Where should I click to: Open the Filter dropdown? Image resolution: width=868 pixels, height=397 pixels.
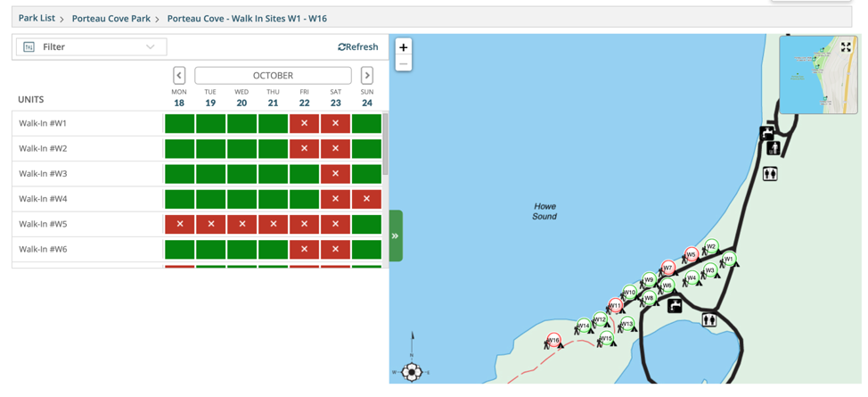pos(91,47)
